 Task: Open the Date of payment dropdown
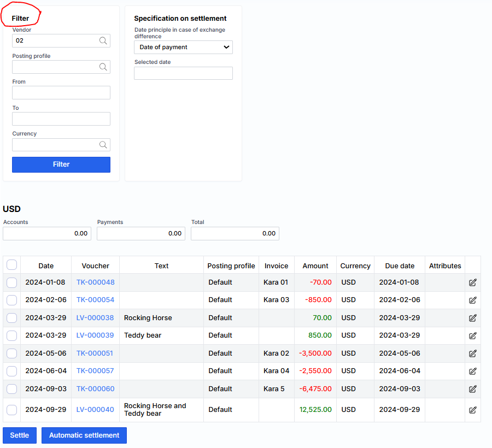pyautogui.click(x=183, y=48)
